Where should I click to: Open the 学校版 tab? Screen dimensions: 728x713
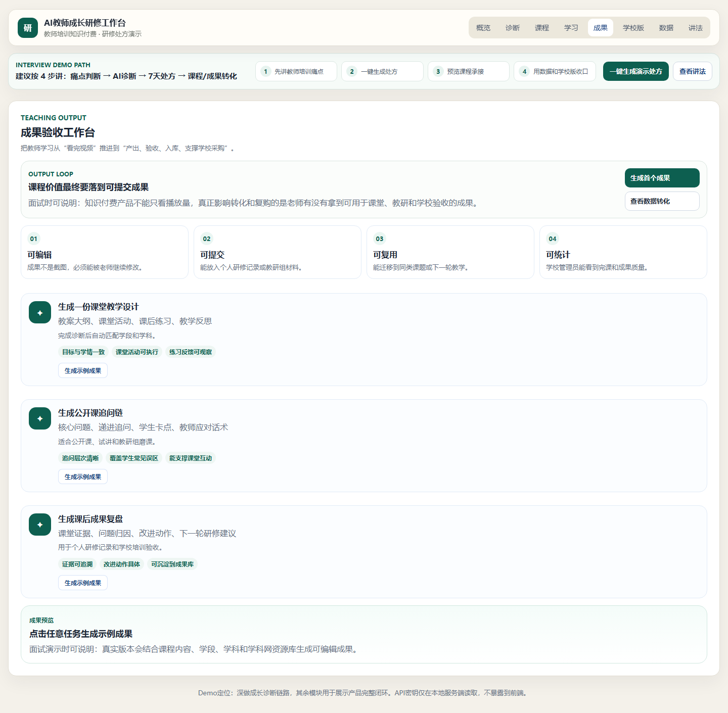coord(633,28)
